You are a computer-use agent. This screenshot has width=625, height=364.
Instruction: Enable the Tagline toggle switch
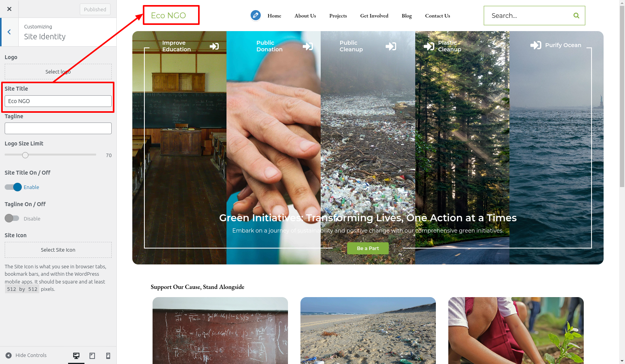pos(12,219)
